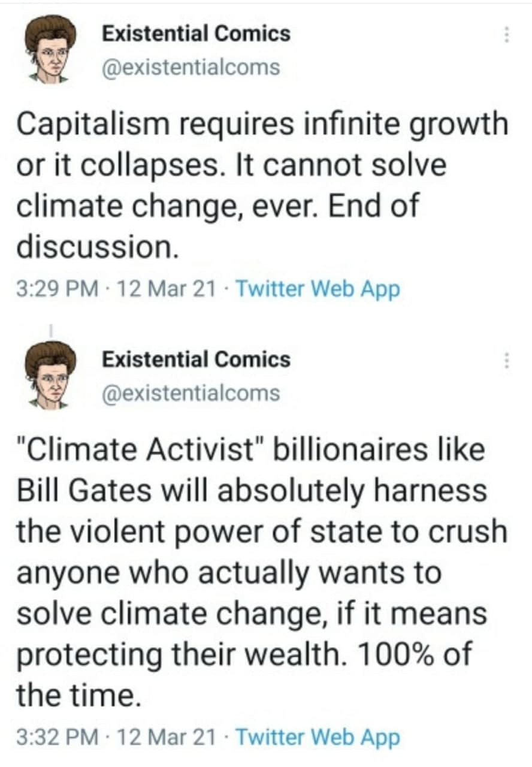The width and height of the screenshot is (532, 767).
Task: Click the @existentialcoms handle on the second tweet
Action: (191, 393)
